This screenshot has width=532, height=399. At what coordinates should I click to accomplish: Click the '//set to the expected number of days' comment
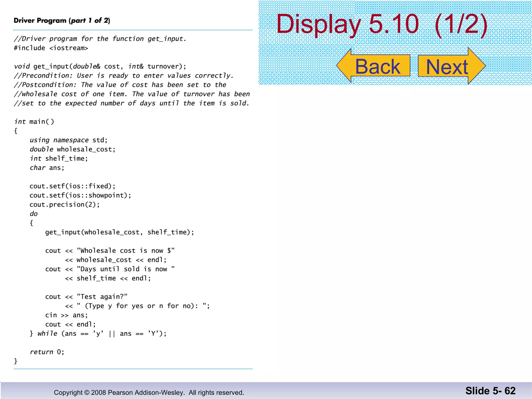(x=132, y=103)
